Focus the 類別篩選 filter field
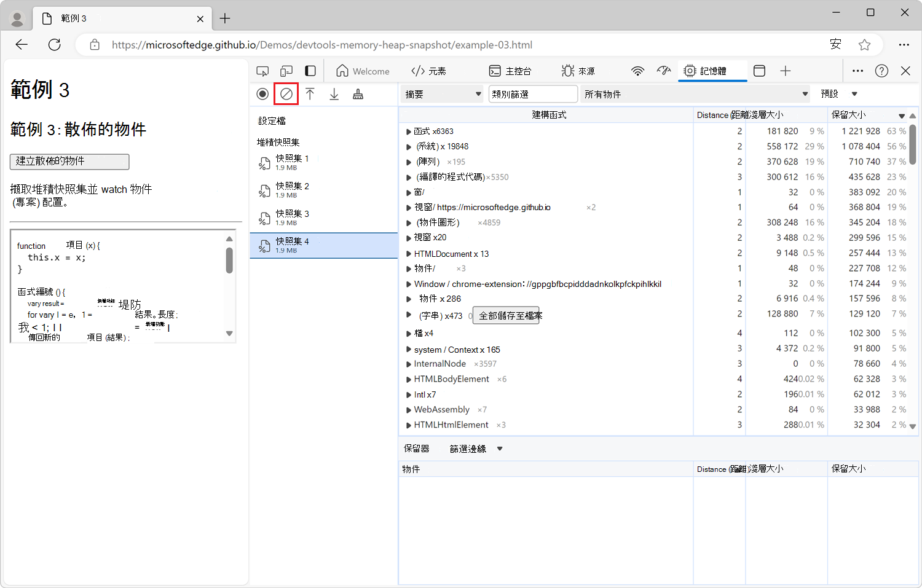The height and width of the screenshot is (588, 922). (x=534, y=94)
